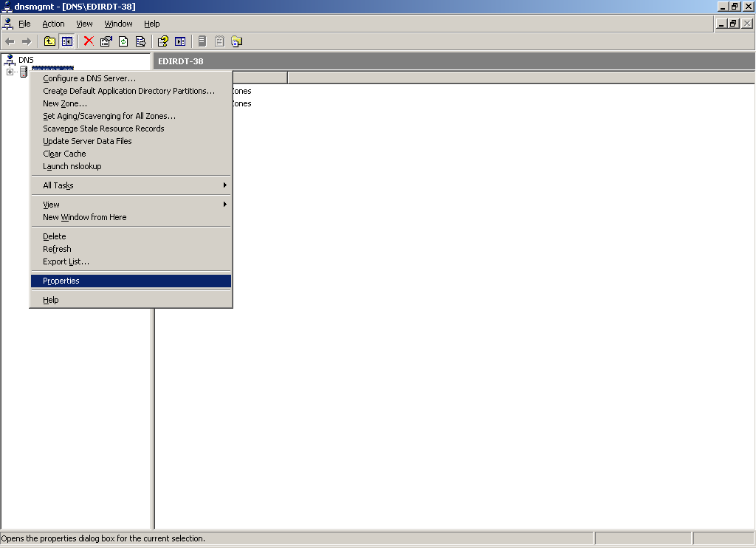The height and width of the screenshot is (548, 756).
Task: Click the Help question mark toolbar icon
Action: tap(162, 41)
